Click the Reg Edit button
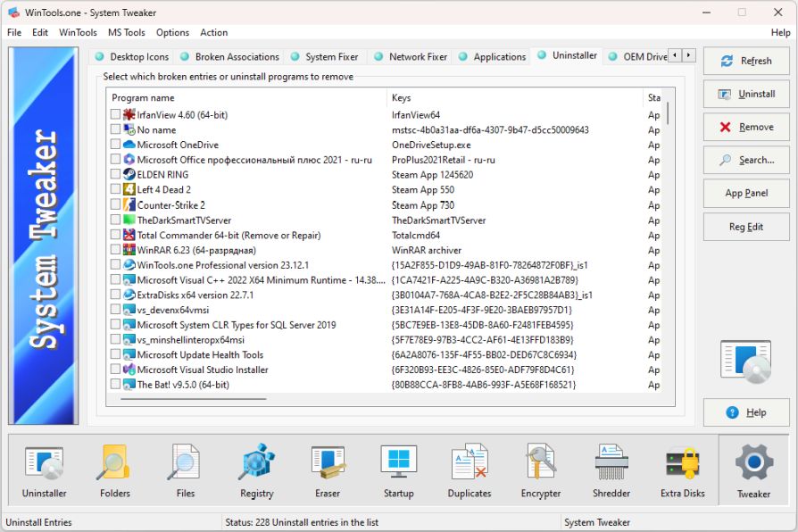This screenshot has height=532, width=798. click(x=746, y=227)
